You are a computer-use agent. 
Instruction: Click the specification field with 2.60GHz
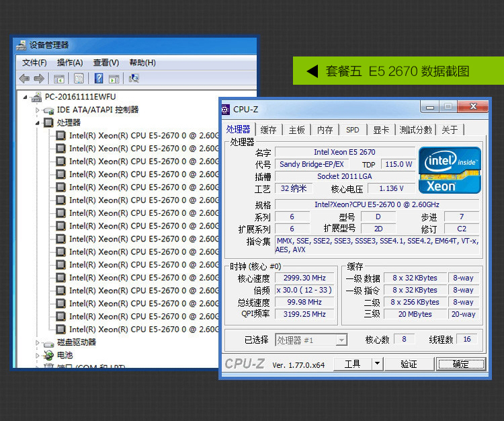click(377, 204)
